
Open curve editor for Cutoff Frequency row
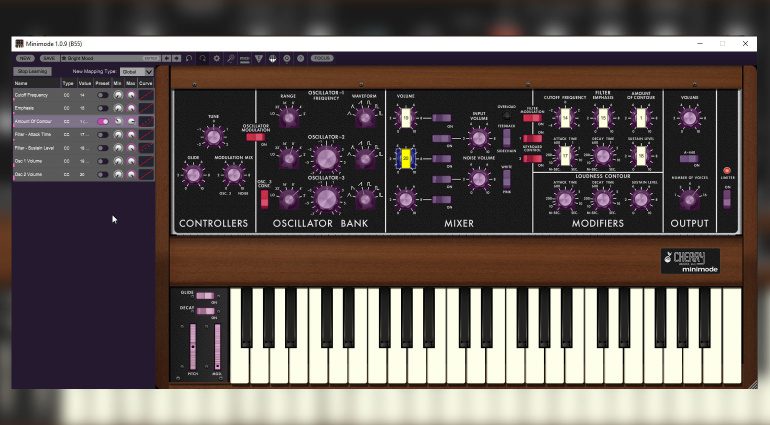146,95
